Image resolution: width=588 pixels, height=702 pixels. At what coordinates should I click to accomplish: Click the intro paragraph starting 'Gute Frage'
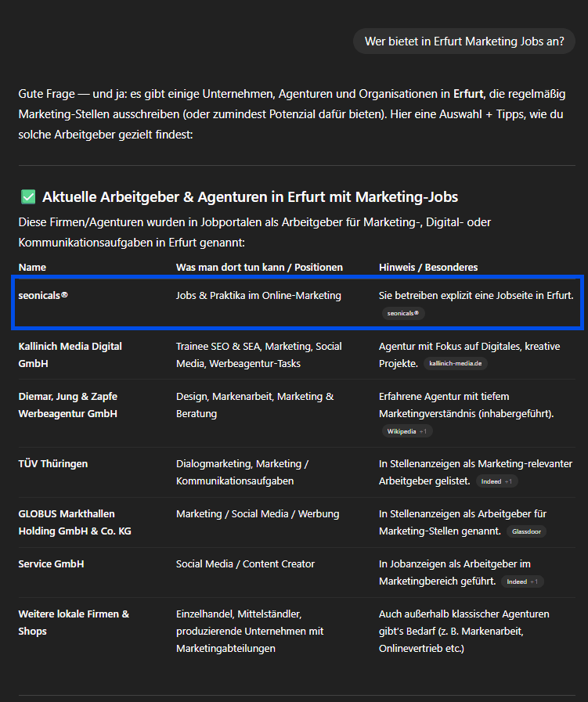[x=292, y=114]
